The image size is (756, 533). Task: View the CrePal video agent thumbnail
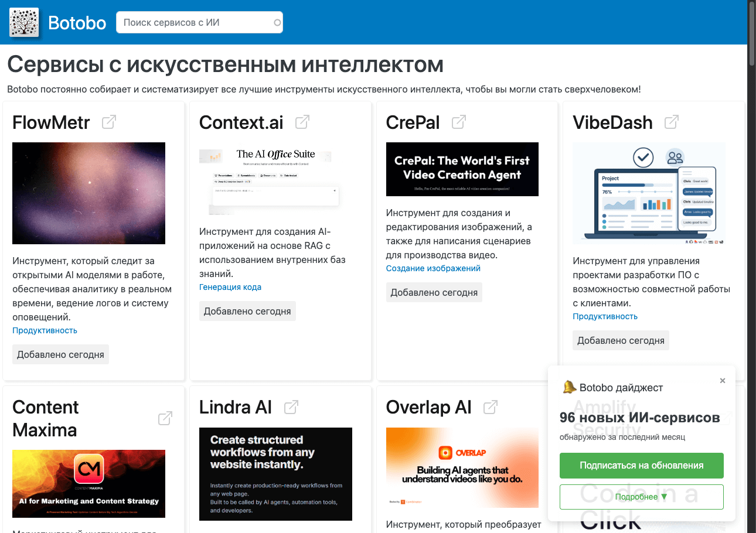[x=462, y=169]
